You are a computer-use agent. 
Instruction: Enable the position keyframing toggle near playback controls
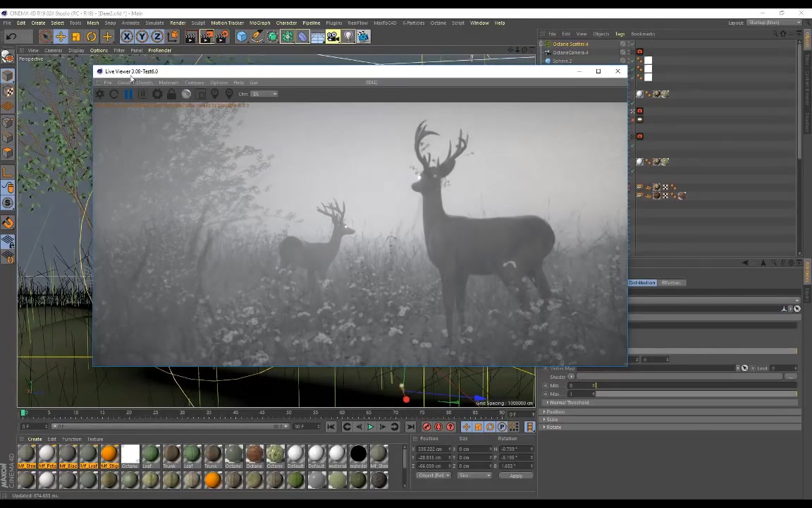tap(465, 427)
